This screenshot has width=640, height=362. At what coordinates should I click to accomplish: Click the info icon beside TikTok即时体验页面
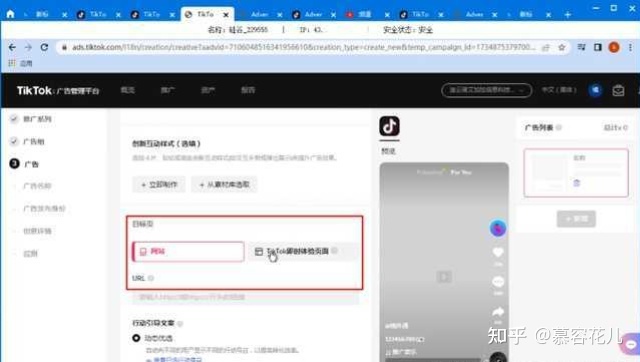[x=334, y=251]
